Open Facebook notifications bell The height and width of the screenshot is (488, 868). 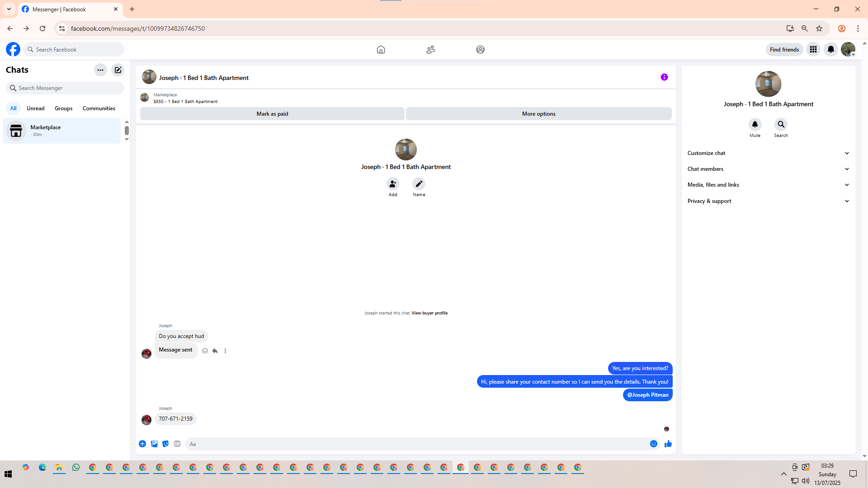[x=830, y=49]
